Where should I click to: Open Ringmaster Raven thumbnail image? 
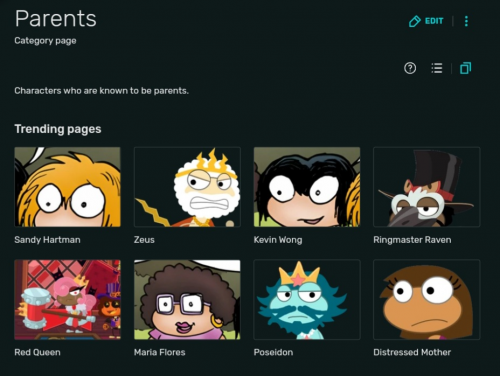click(427, 187)
